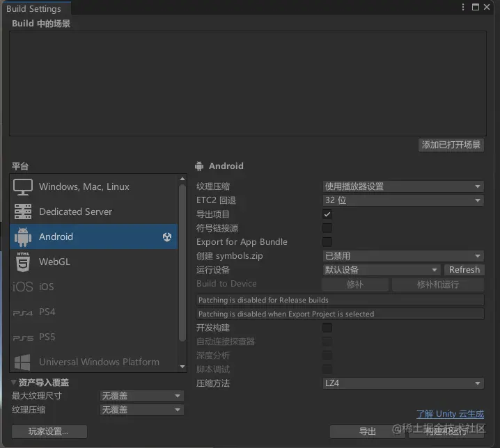Viewport: 500px width, 448px height.
Task: Click inside the Build 中的场景 scene list
Action: click(248, 83)
